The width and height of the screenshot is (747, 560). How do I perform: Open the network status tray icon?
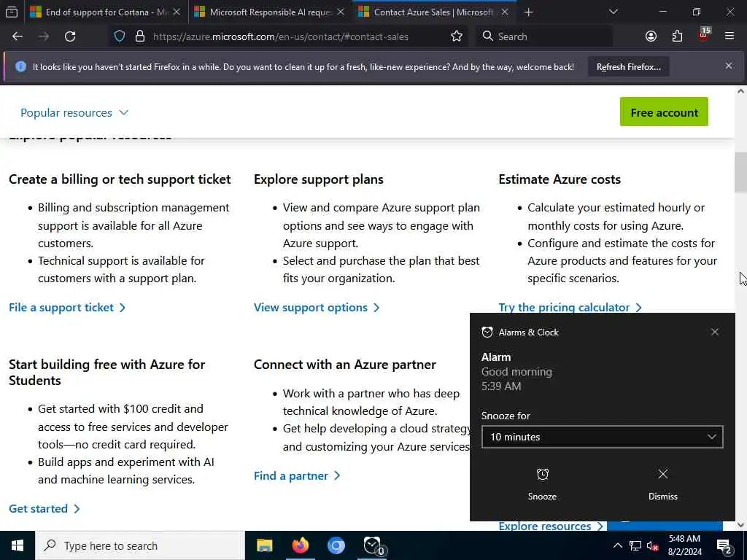(635, 545)
